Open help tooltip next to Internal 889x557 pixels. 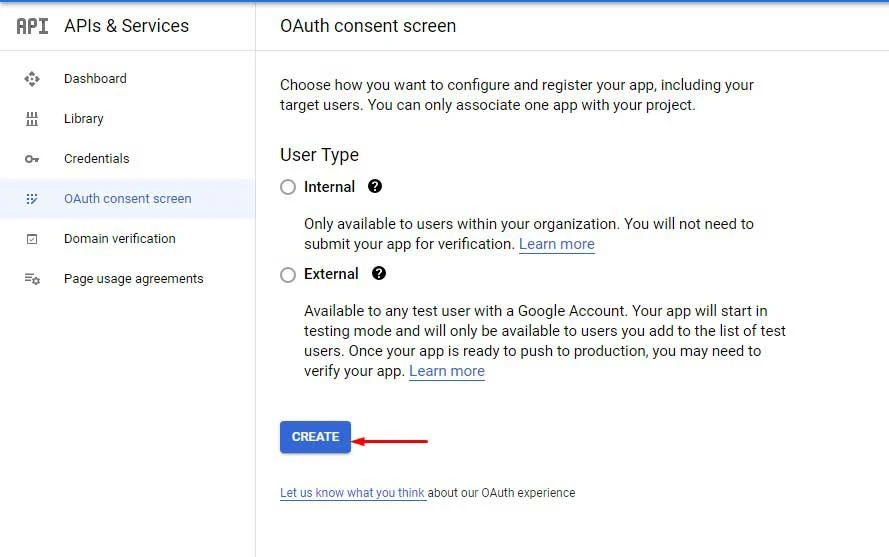375,187
